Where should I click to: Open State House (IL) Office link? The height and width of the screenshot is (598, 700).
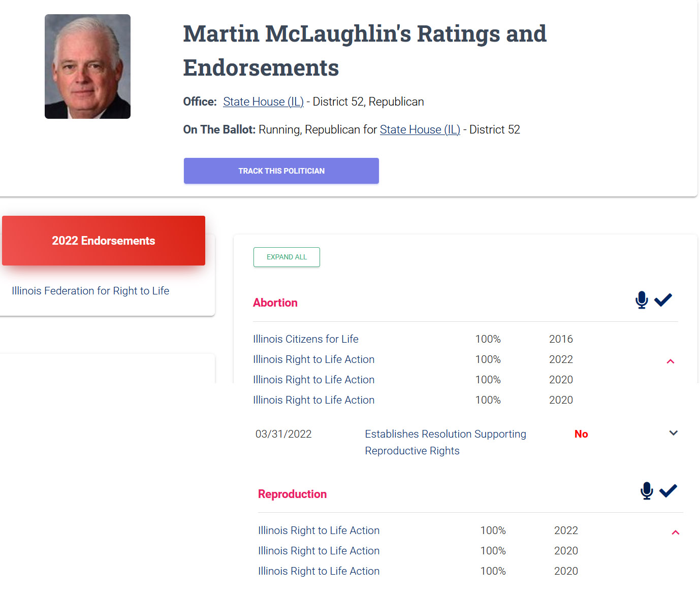click(x=263, y=102)
